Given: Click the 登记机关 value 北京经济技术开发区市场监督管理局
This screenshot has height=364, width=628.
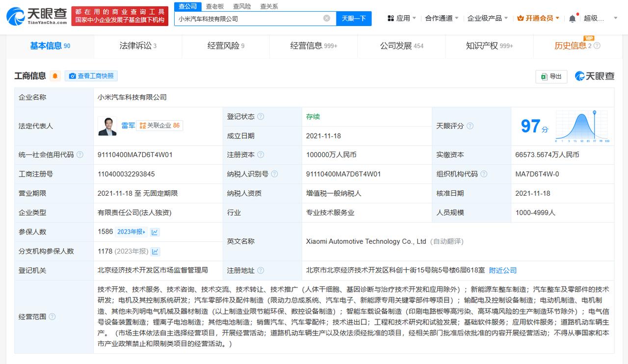Looking at the screenshot, I should tap(153, 271).
